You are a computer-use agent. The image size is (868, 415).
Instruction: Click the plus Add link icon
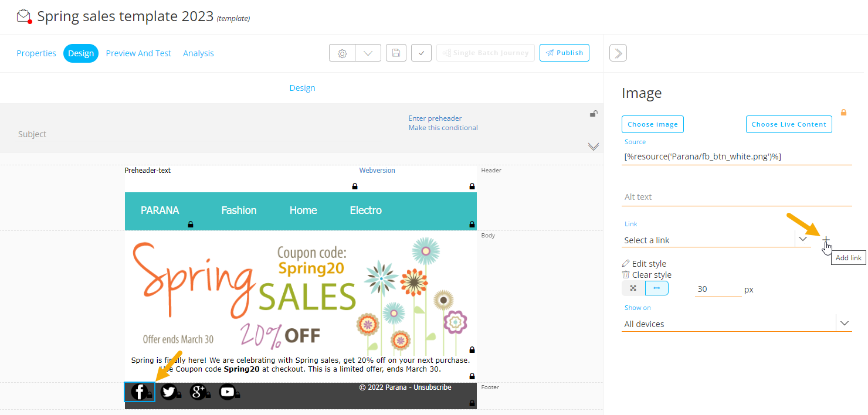click(x=826, y=240)
